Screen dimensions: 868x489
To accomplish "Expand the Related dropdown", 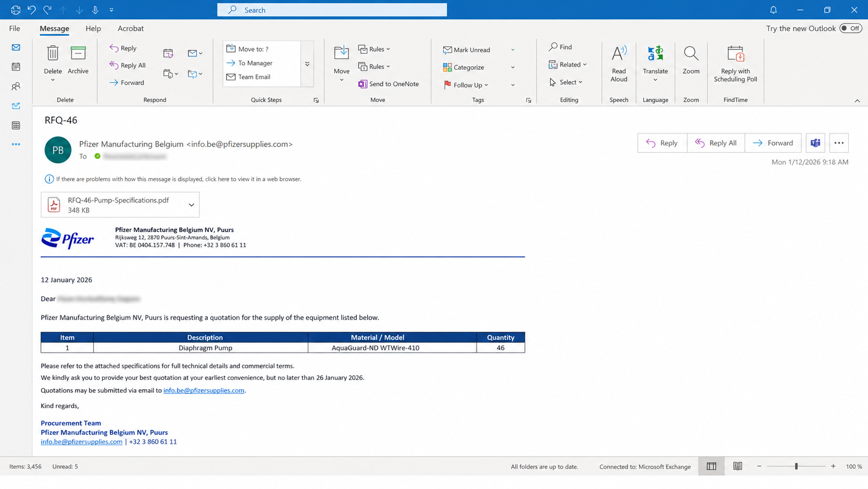I will [585, 64].
